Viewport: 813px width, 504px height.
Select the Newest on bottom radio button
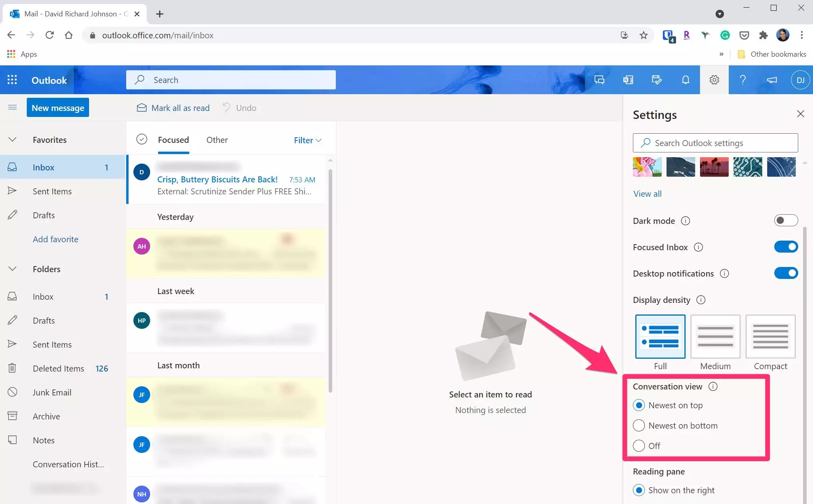pyautogui.click(x=639, y=425)
